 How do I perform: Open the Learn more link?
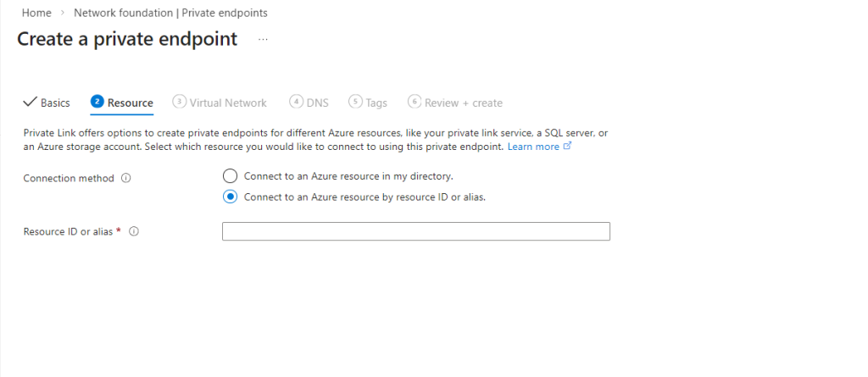(533, 147)
